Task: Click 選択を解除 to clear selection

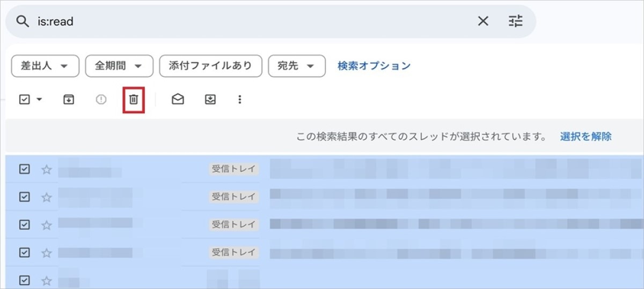Action: pyautogui.click(x=586, y=136)
